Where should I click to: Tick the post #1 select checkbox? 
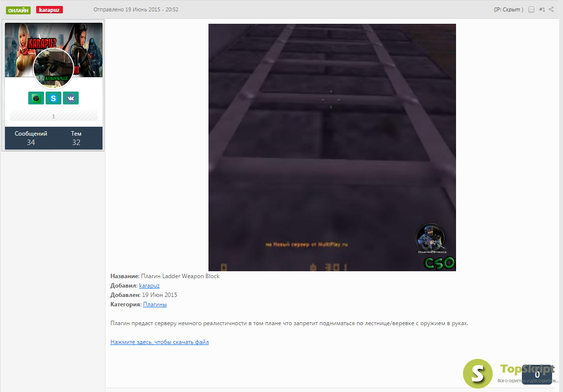531,10
